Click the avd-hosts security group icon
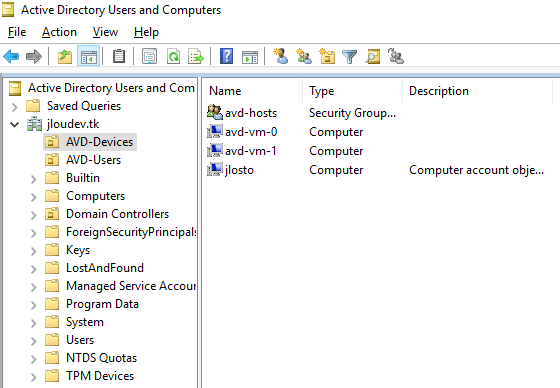This screenshot has height=388, width=560. point(215,113)
